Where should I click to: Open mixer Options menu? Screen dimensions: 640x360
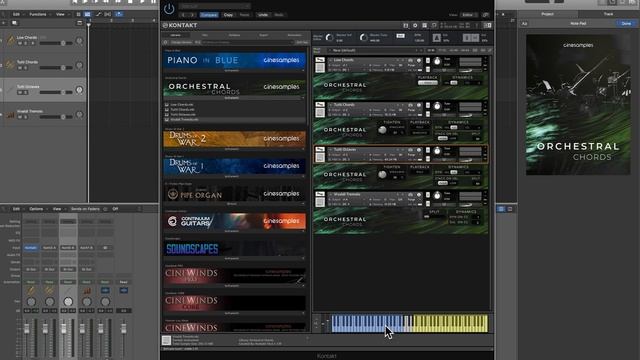pyautogui.click(x=36, y=209)
